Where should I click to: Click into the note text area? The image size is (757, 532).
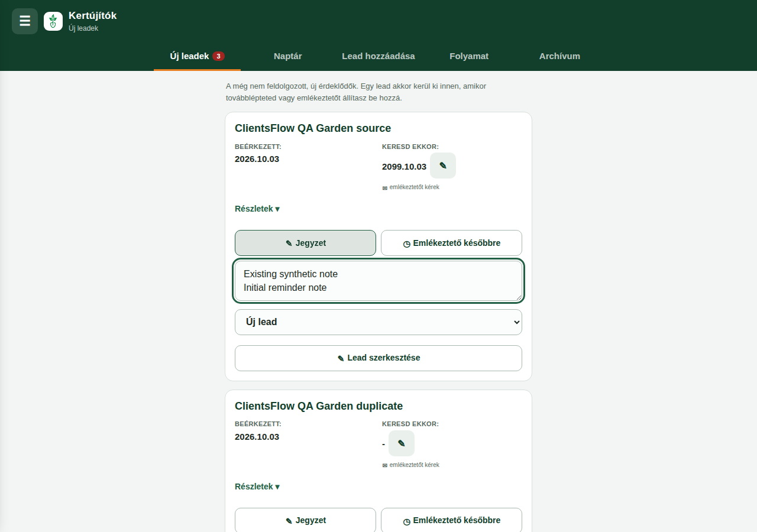(378, 281)
